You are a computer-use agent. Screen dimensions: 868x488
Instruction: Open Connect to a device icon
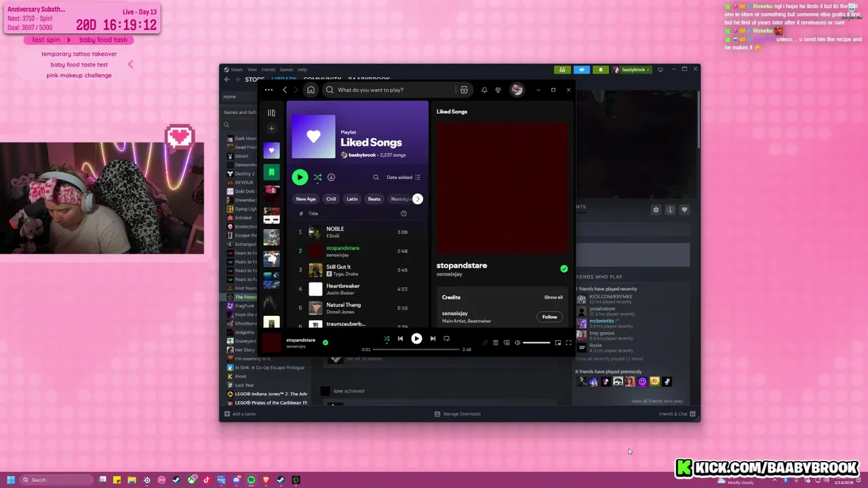point(507,343)
